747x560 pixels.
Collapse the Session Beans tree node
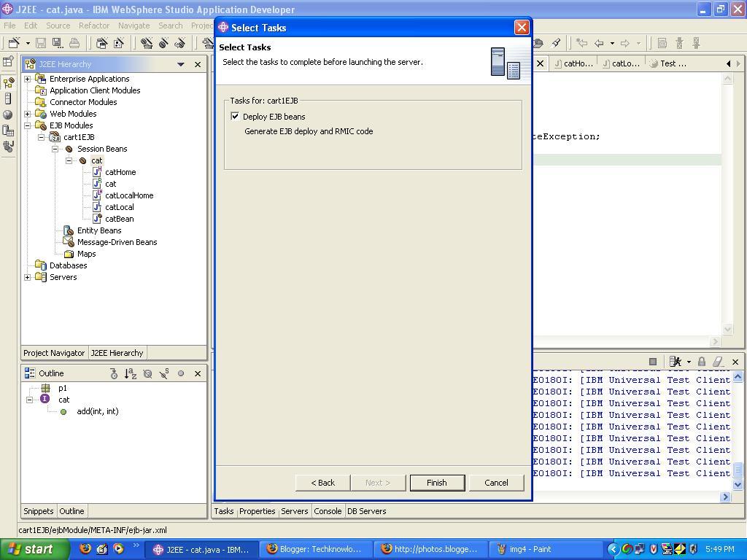[x=55, y=149]
